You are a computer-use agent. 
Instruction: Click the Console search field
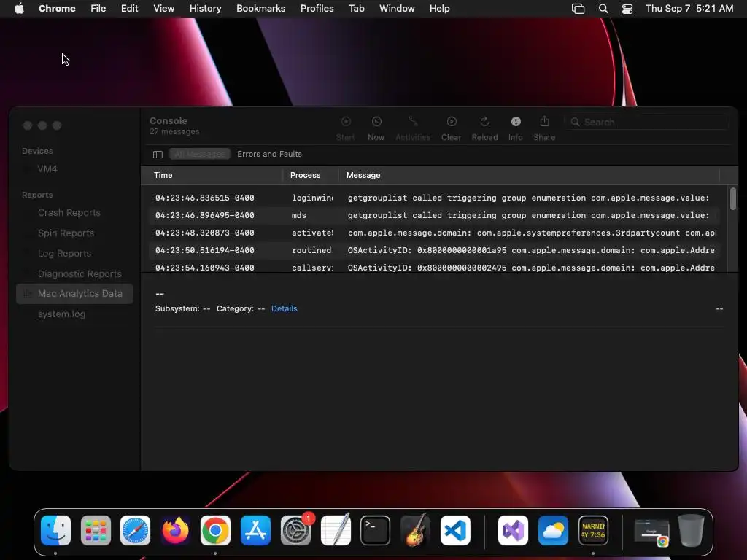point(647,122)
